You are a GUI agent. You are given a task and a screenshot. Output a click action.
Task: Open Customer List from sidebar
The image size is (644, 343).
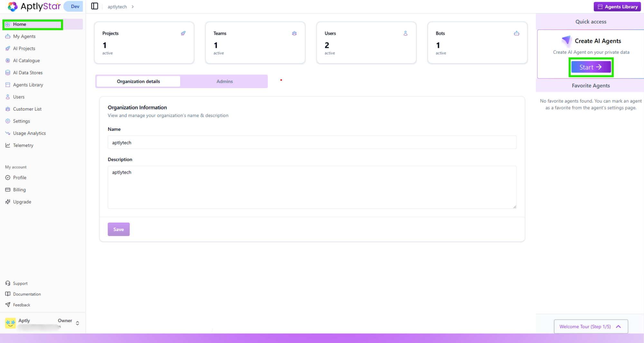27,109
